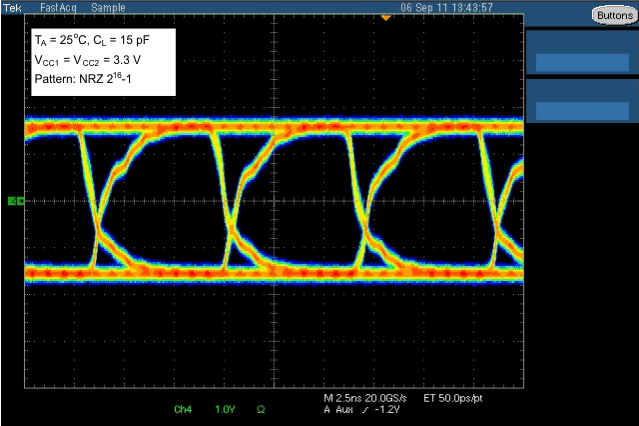Select the green channel 4 ground marker

(15, 201)
